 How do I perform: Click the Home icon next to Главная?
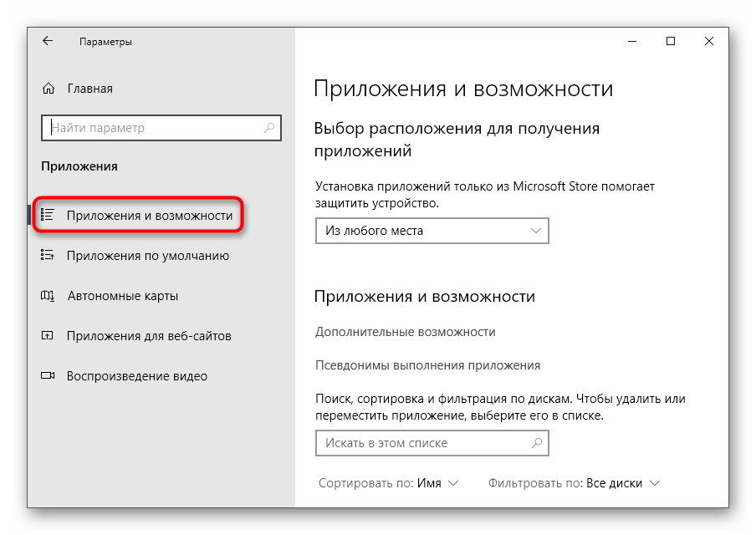click(49, 89)
